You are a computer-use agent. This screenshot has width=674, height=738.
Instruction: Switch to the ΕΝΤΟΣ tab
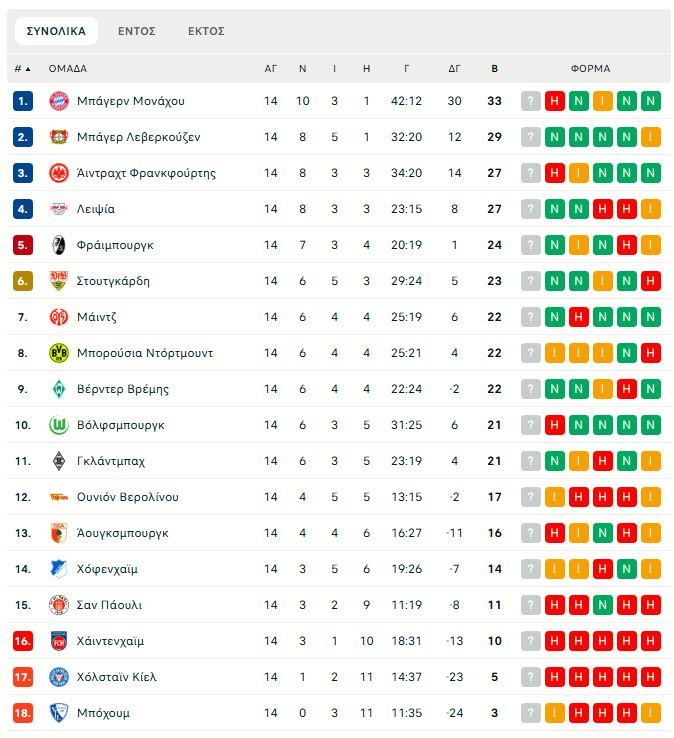137,31
